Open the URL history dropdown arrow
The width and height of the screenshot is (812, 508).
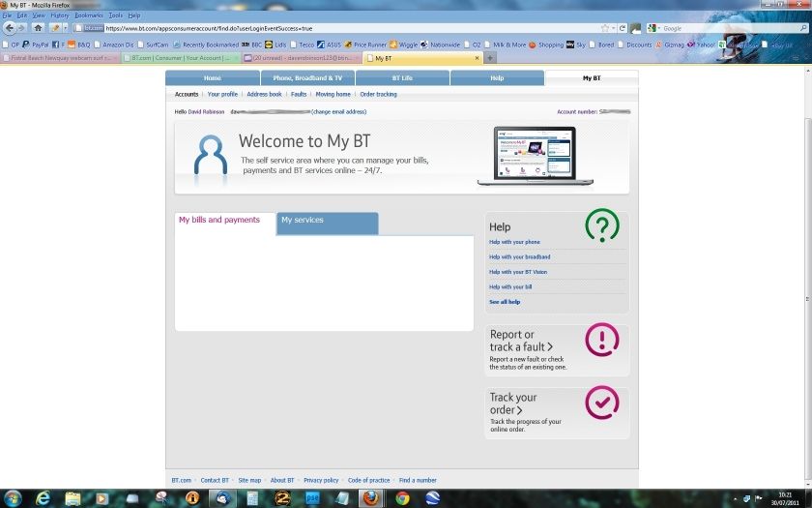[x=614, y=28]
